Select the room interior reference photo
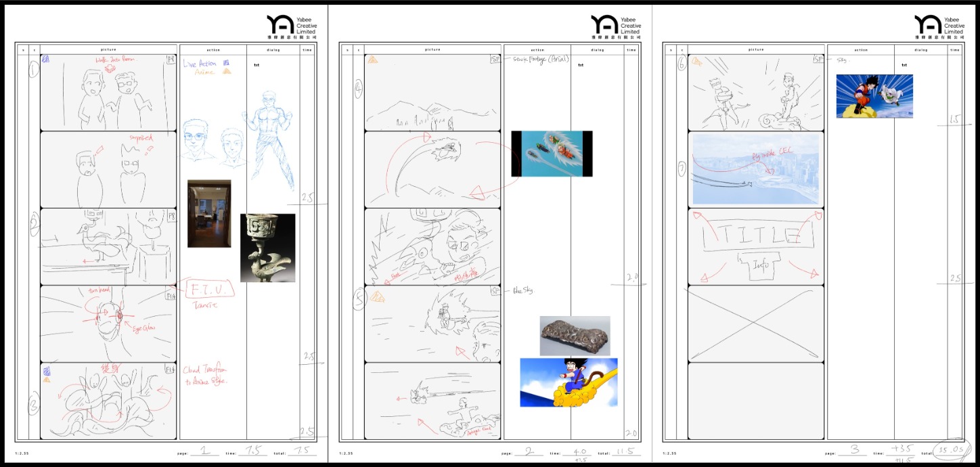 [209, 213]
